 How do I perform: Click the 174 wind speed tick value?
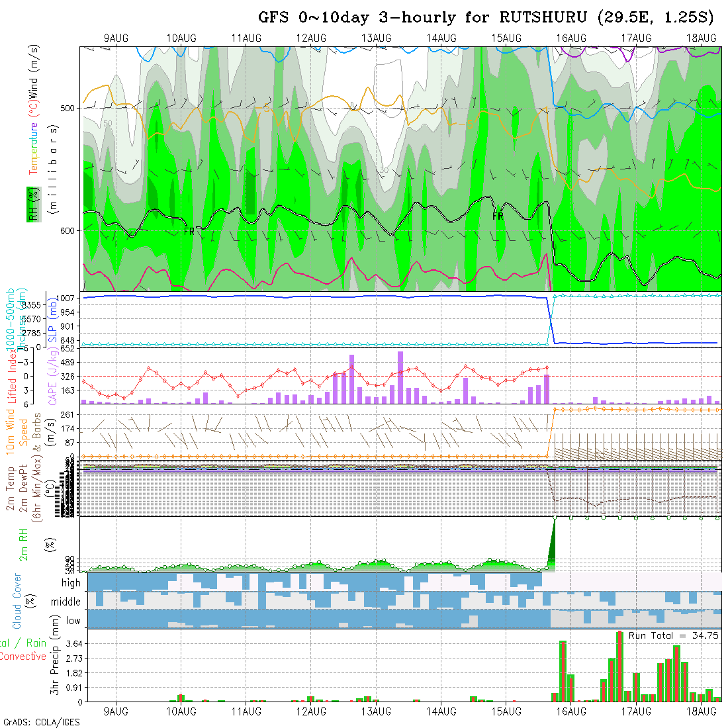click(68, 429)
